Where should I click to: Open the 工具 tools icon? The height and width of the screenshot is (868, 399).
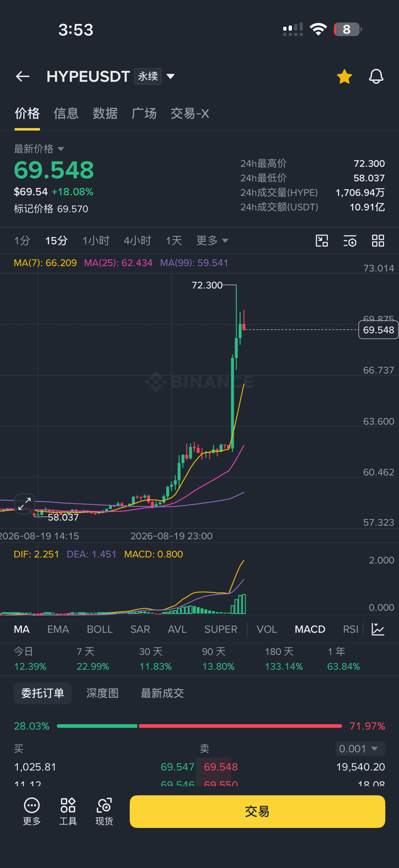coord(68,811)
